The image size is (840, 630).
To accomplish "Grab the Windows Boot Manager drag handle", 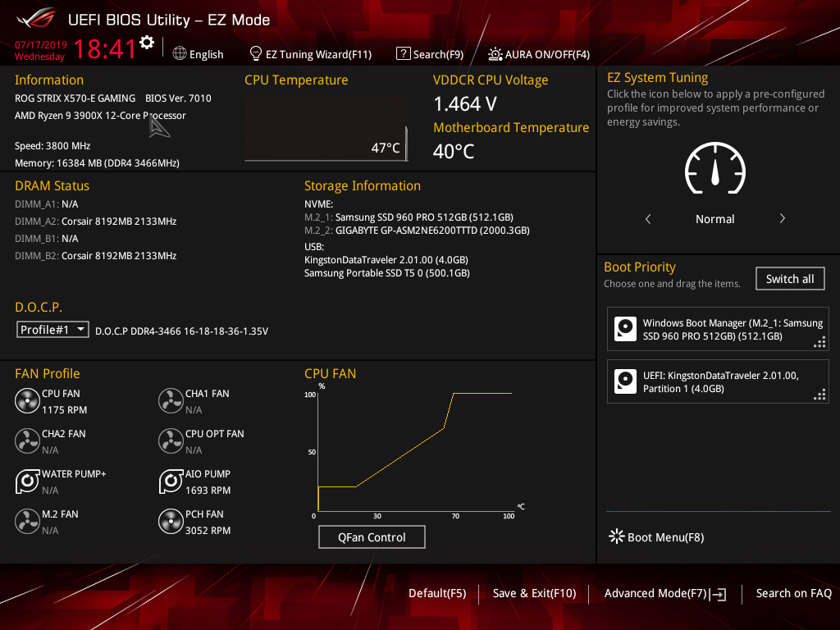I will coord(819,342).
